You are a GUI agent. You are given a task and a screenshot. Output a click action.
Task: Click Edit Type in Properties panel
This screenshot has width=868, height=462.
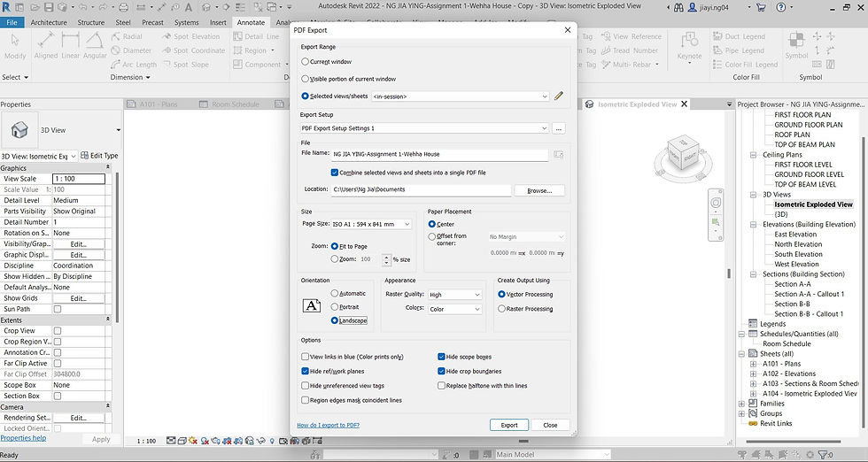(99, 156)
